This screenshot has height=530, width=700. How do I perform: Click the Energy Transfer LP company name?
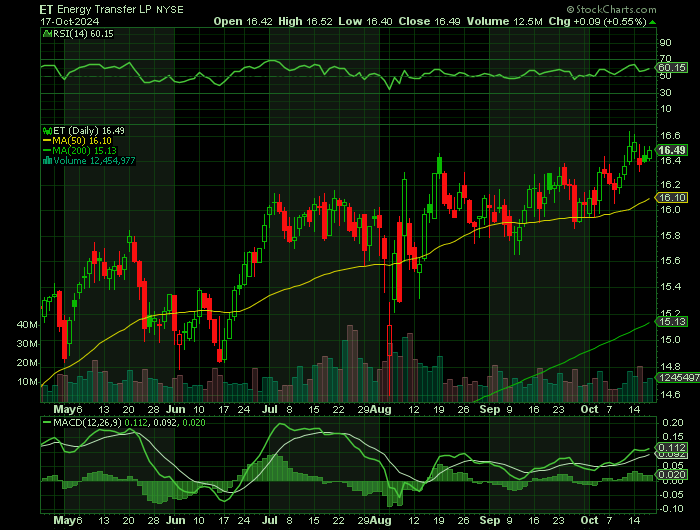pyautogui.click(x=105, y=9)
